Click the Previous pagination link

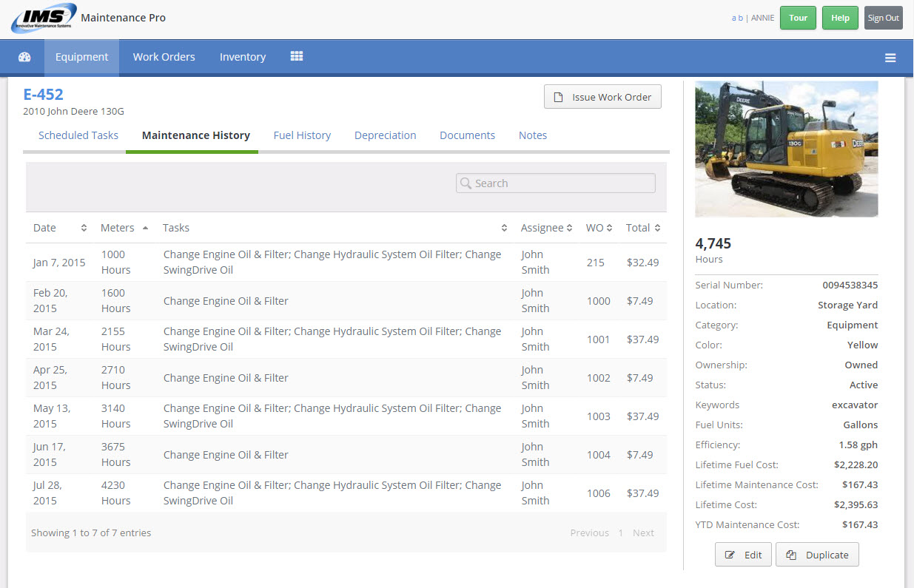click(x=590, y=533)
